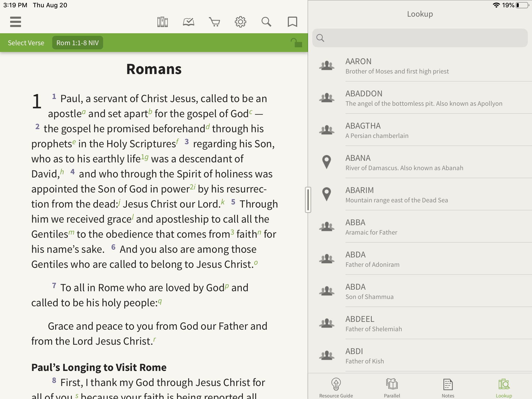Screen dimensions: 532x399
Task: Tap Wi-Fi status icon
Action: pos(496,5)
